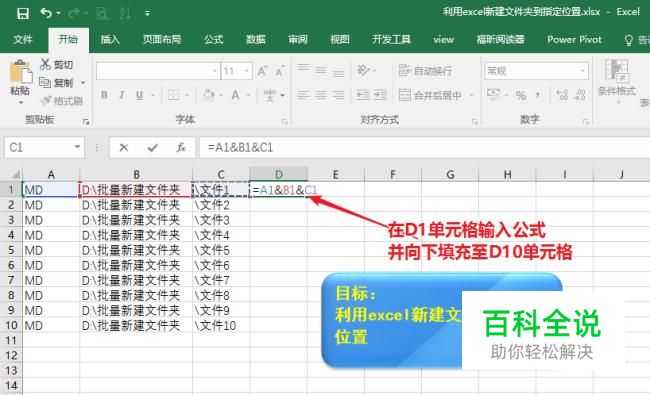Image resolution: width=650 pixels, height=395 pixels.
Task: Switch to the 公式 ribbon tab
Action: tap(213, 40)
